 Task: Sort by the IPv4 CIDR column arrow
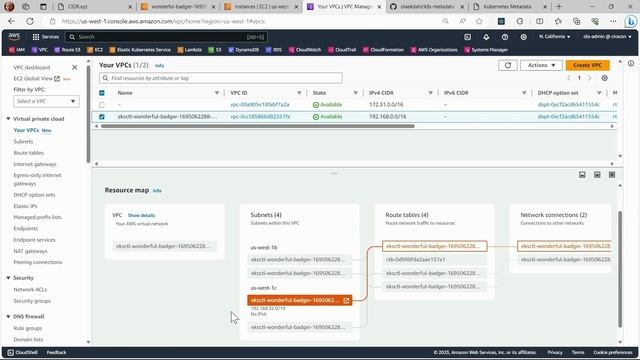[x=430, y=93]
